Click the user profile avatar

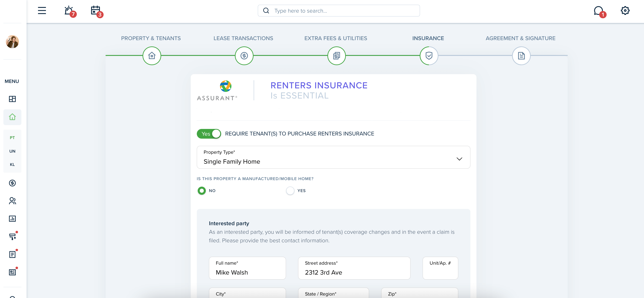[x=12, y=41]
